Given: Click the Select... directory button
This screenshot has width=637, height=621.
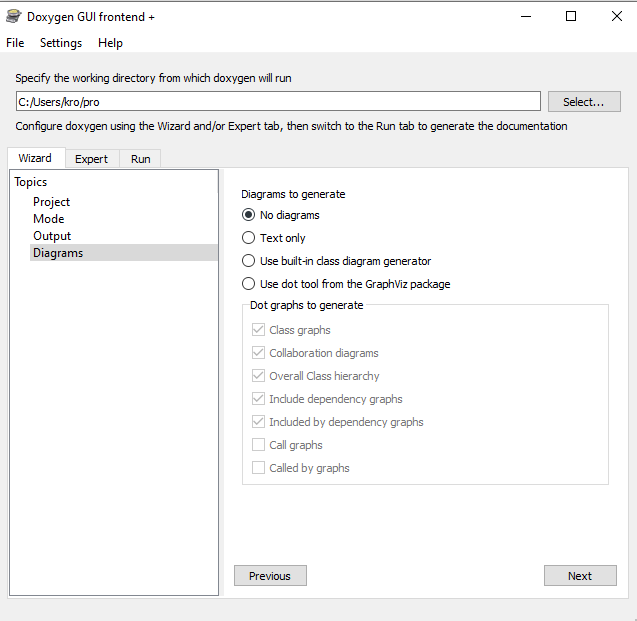Looking at the screenshot, I should tap(584, 102).
